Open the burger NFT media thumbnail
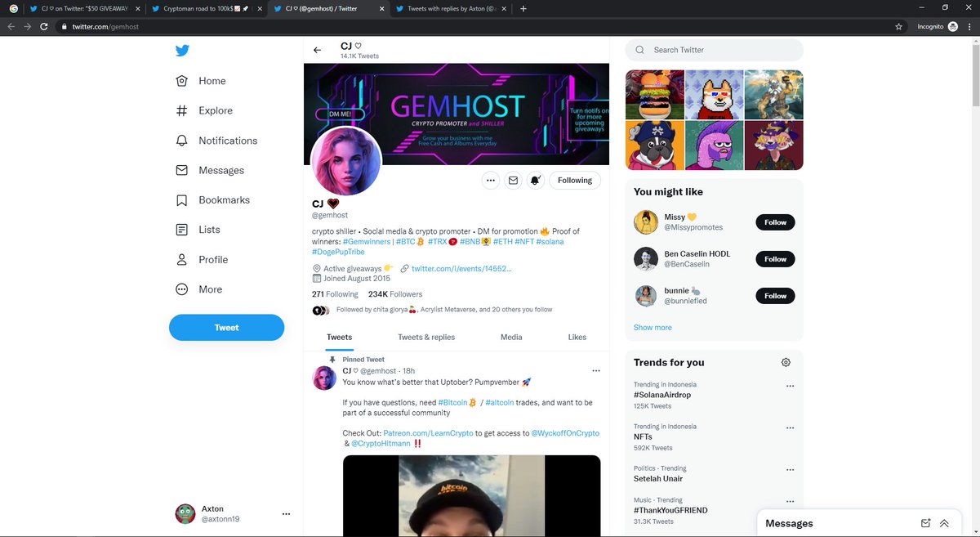This screenshot has width=980, height=537. (654, 94)
